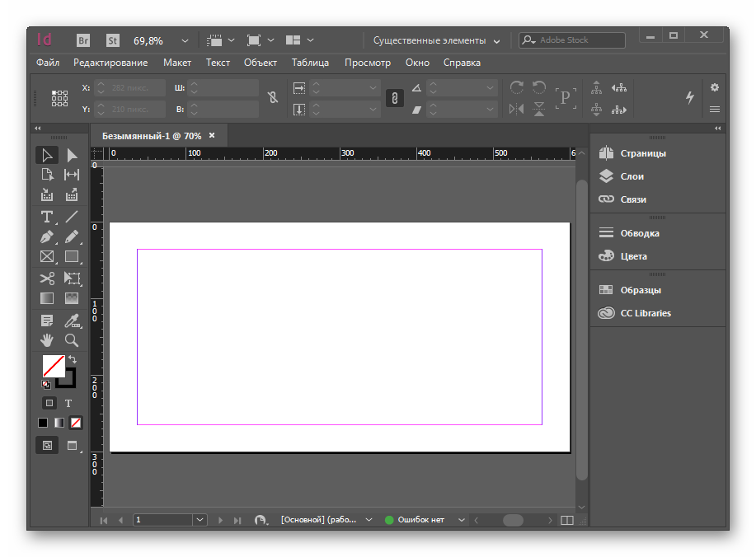
Task: Pick the Scissors tool
Action: 47,278
